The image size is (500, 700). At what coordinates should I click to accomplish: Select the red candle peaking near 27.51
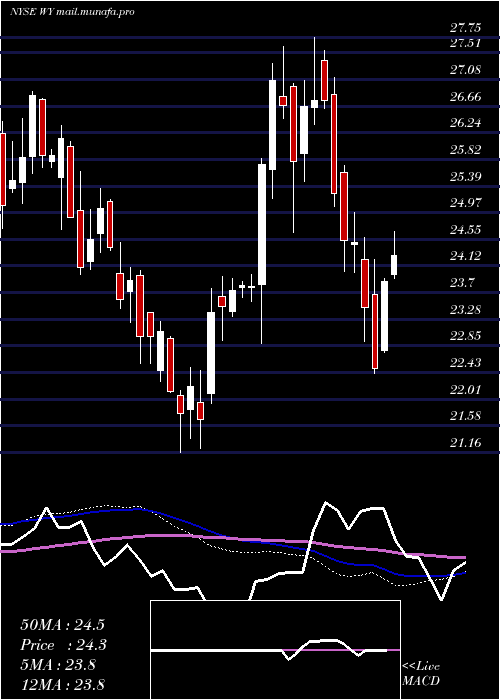(325, 80)
